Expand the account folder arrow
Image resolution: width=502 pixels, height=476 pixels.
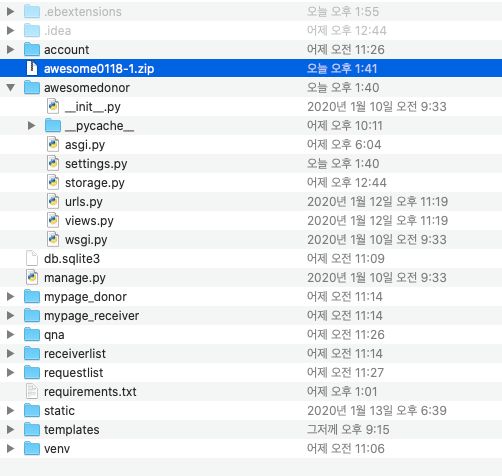click(11, 50)
